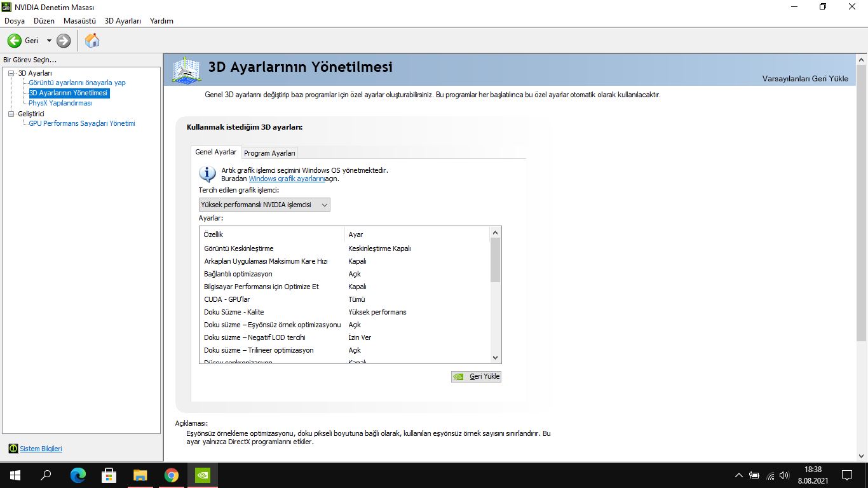Click the Windows grafik ayarlarını link

287,179
